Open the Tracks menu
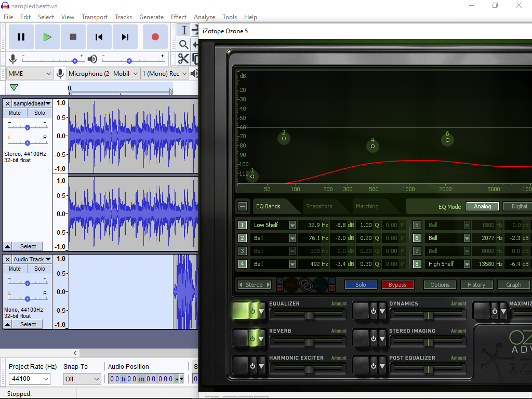 point(123,17)
